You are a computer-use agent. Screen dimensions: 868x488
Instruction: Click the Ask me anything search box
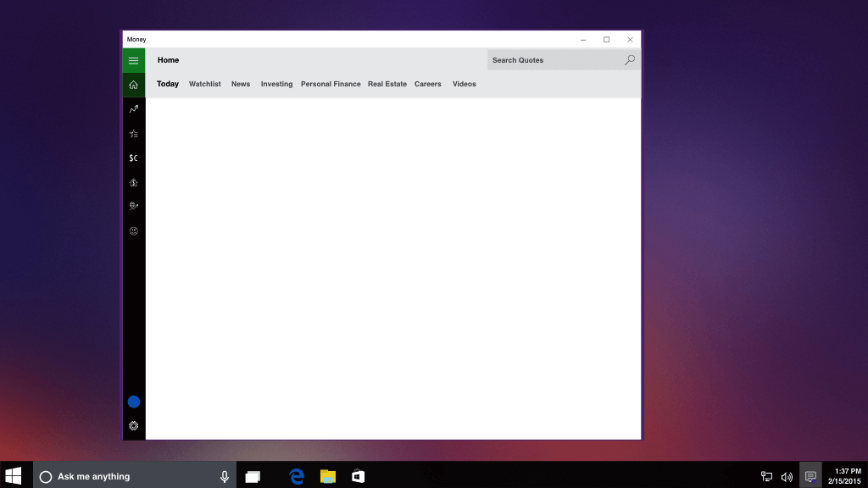tap(135, 476)
